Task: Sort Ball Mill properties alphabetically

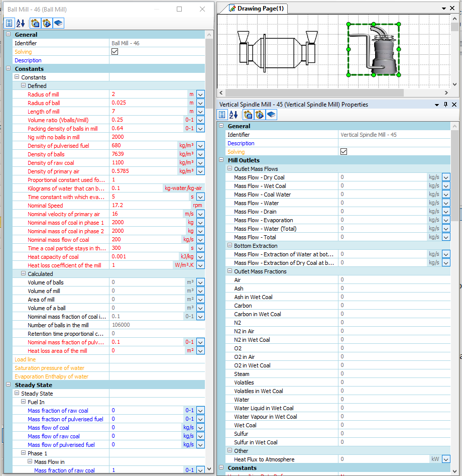Action: tap(21, 23)
